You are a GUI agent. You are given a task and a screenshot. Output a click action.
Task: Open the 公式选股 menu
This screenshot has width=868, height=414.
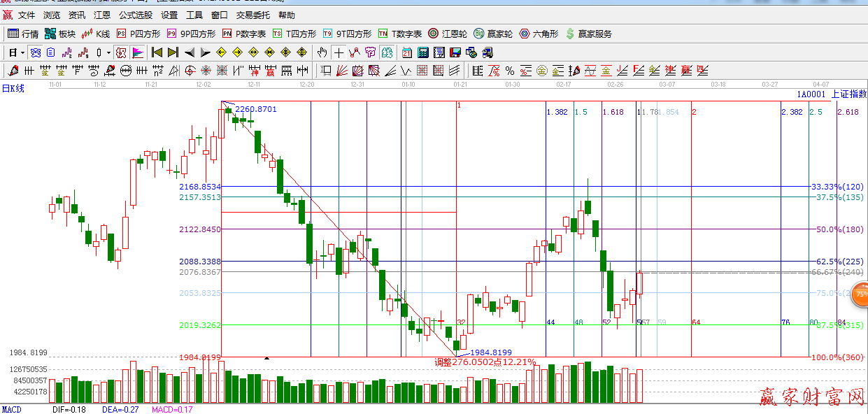(x=136, y=15)
